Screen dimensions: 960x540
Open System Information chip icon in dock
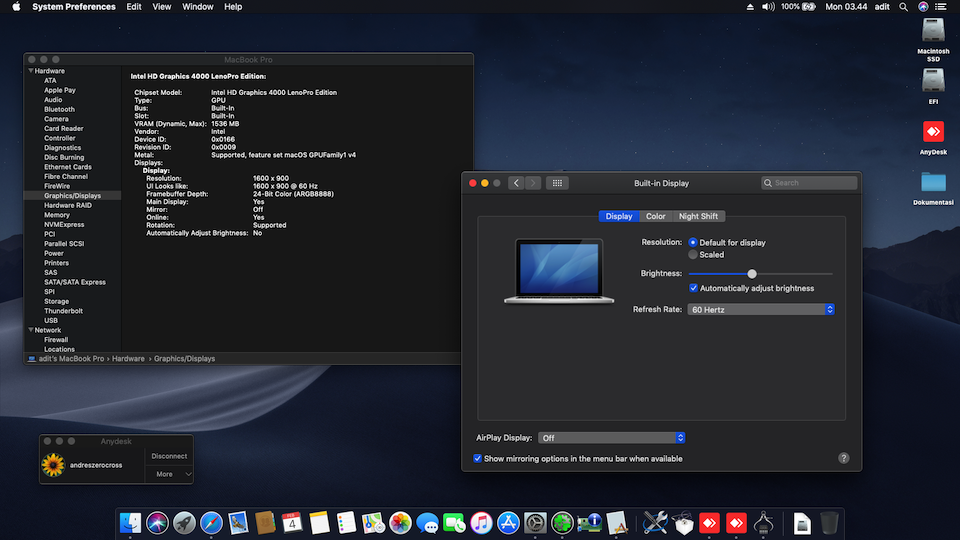(x=589, y=523)
